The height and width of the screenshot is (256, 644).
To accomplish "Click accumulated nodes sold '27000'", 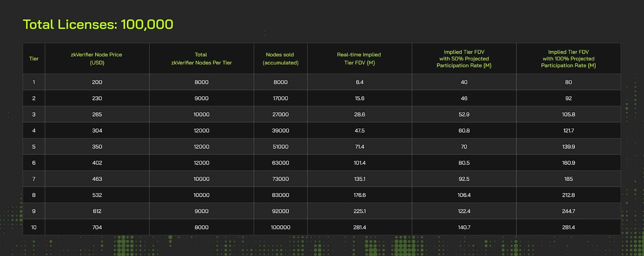I will tap(281, 114).
